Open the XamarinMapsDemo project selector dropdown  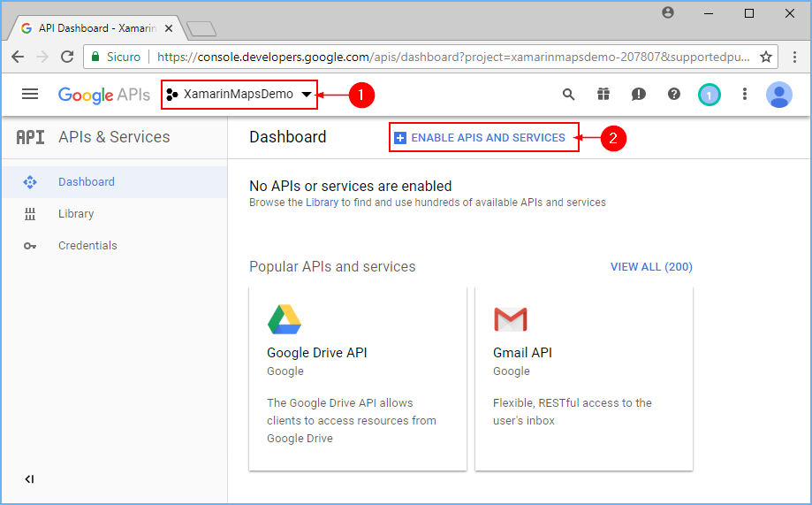click(x=239, y=95)
